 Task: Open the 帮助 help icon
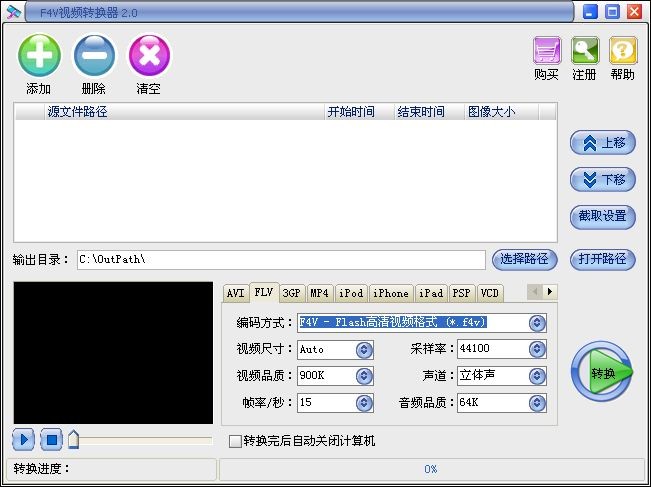tap(623, 50)
